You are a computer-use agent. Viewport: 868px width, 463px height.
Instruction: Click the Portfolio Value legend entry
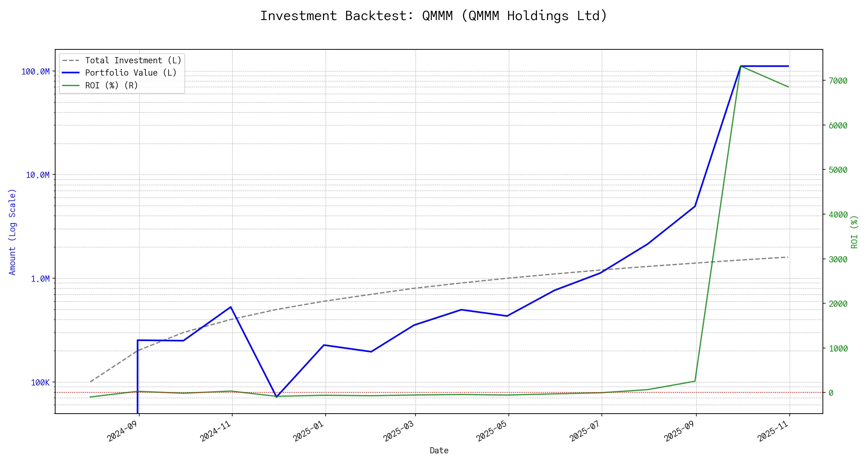pyautogui.click(x=131, y=73)
